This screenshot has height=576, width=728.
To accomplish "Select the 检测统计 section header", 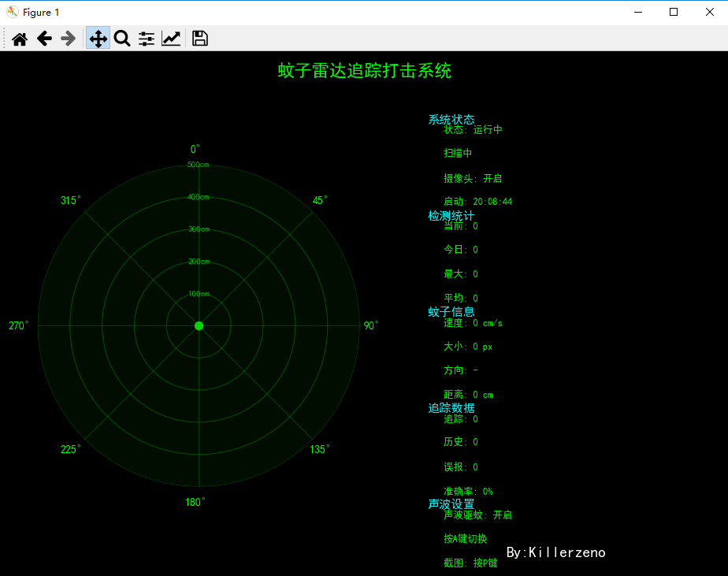I will tap(451, 215).
